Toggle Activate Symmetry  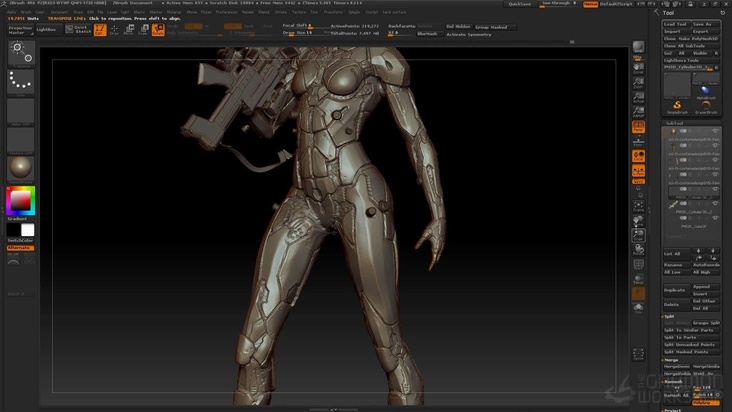(x=468, y=35)
